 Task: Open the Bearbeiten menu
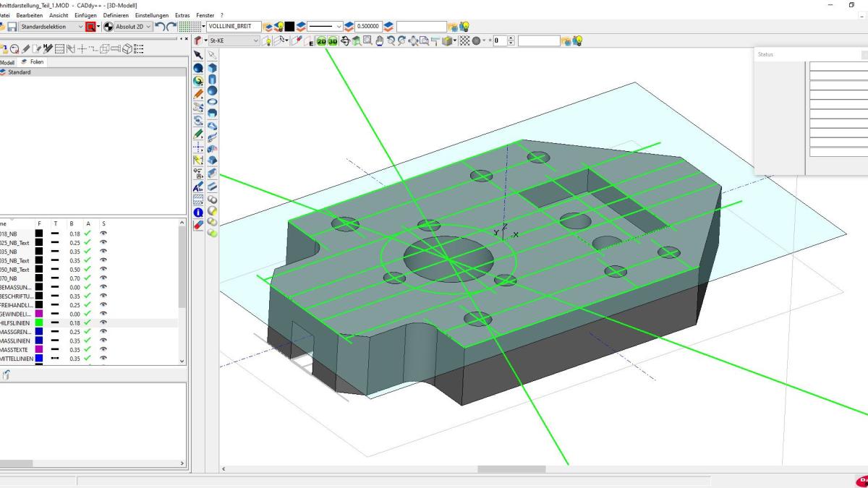pyautogui.click(x=30, y=15)
